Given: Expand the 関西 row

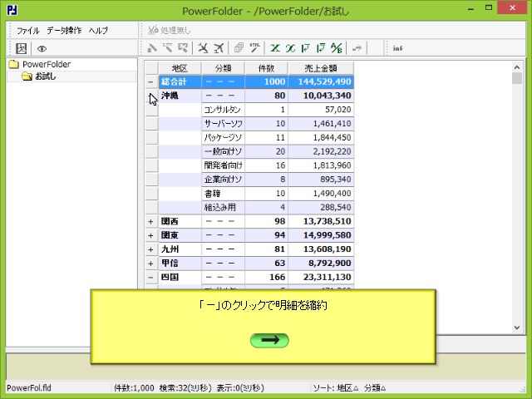Looking at the screenshot, I should click(x=151, y=222).
